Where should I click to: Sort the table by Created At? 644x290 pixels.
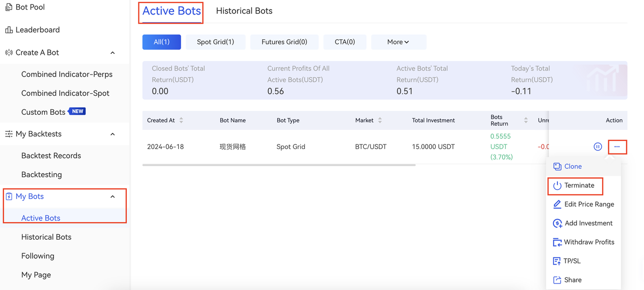coord(181,120)
